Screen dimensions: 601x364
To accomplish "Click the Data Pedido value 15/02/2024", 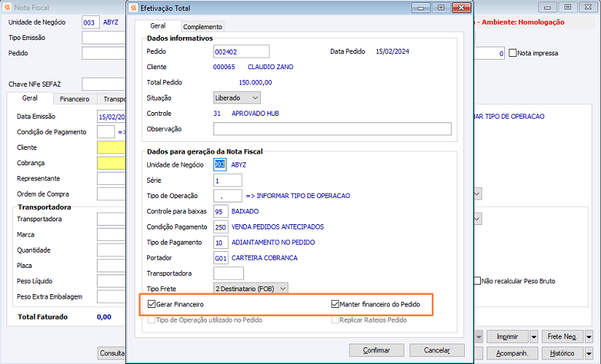I will 392,52.
